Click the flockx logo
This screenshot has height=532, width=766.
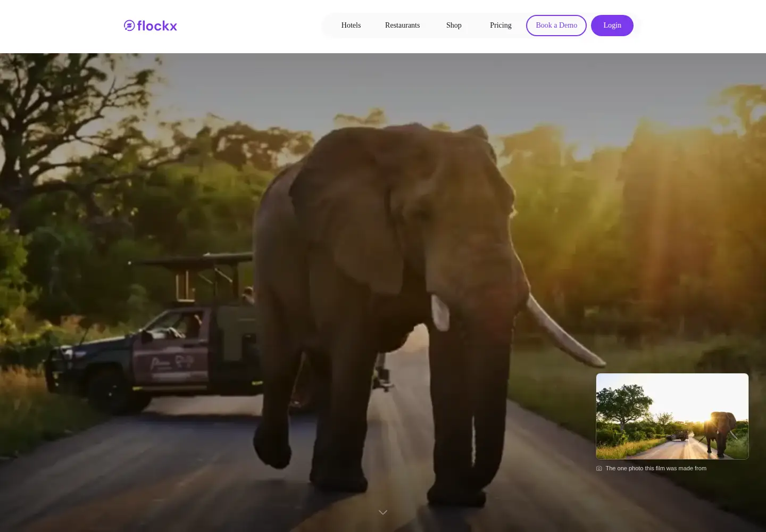click(x=151, y=26)
